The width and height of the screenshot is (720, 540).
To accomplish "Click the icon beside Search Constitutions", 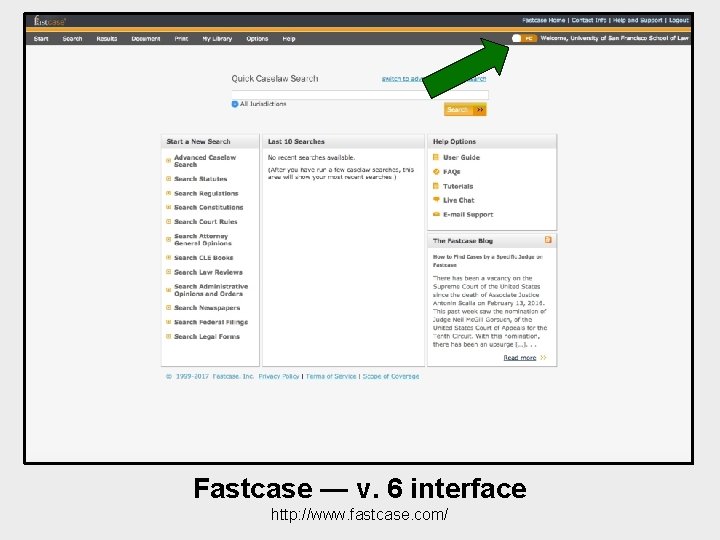I will click(x=169, y=207).
